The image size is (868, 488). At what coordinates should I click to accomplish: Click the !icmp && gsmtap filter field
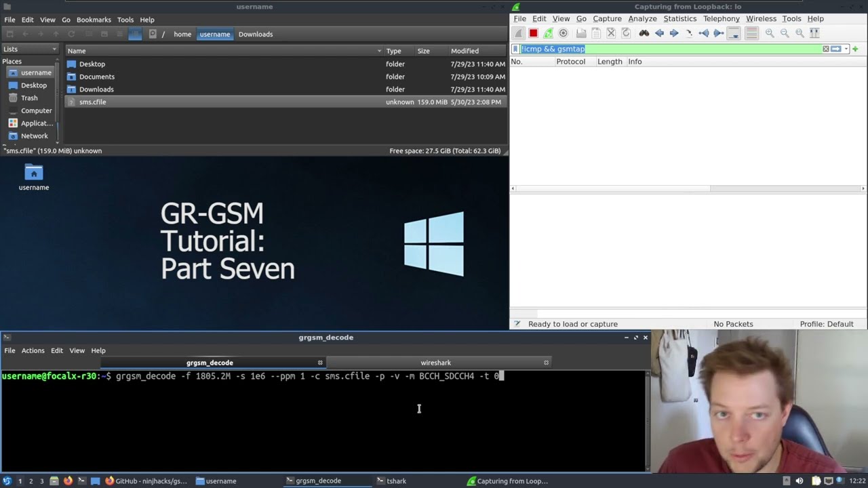(670, 49)
